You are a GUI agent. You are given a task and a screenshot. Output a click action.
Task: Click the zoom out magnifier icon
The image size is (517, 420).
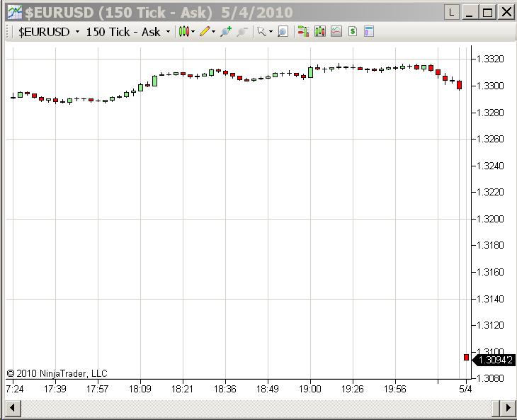pyautogui.click(x=242, y=32)
